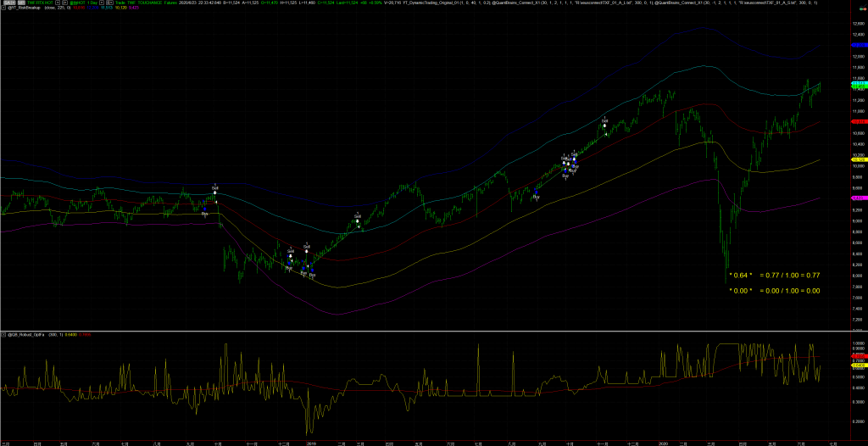
Task: Collapse the @QB_Robust_OptFa sub-chart
Action: click(x=4, y=337)
